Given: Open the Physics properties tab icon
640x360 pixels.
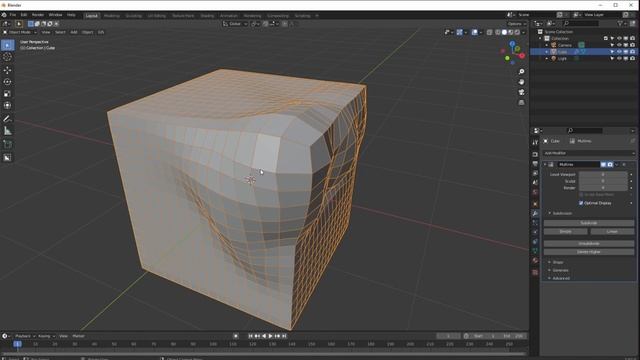Looking at the screenshot, I should coord(535,232).
